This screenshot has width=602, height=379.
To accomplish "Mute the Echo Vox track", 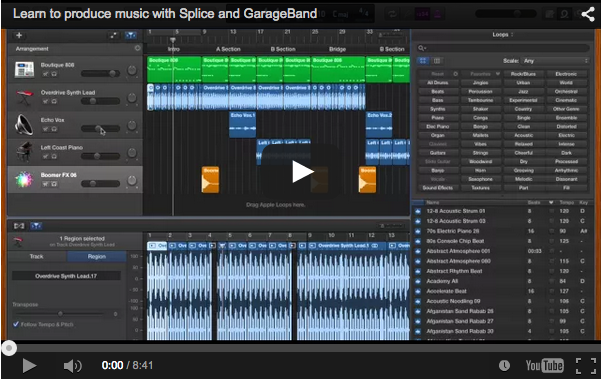I will (45, 129).
